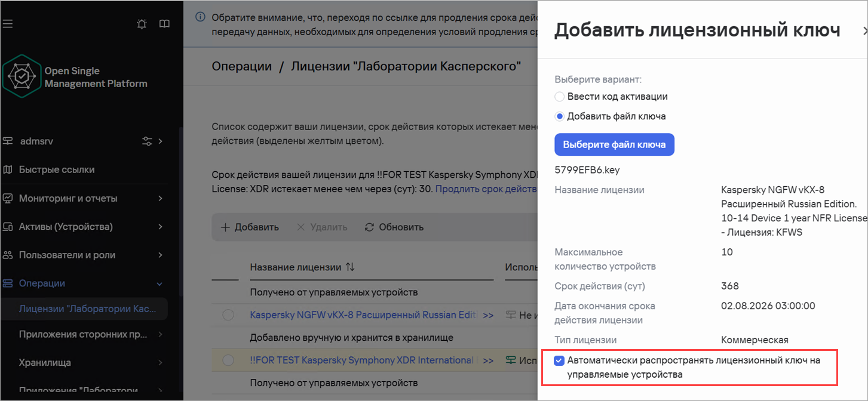Image resolution: width=868 pixels, height=401 pixels.
Task: Open the hamburger menu icon
Action: tap(7, 24)
